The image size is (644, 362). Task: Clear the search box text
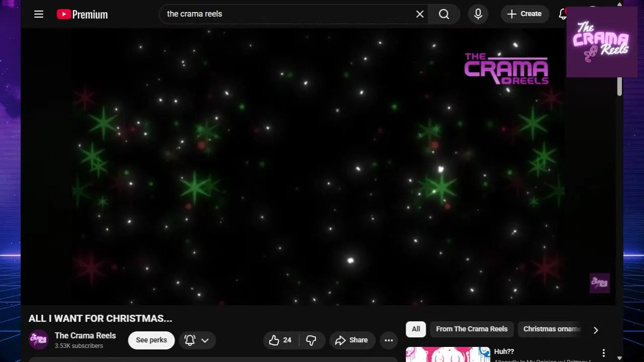(x=420, y=14)
